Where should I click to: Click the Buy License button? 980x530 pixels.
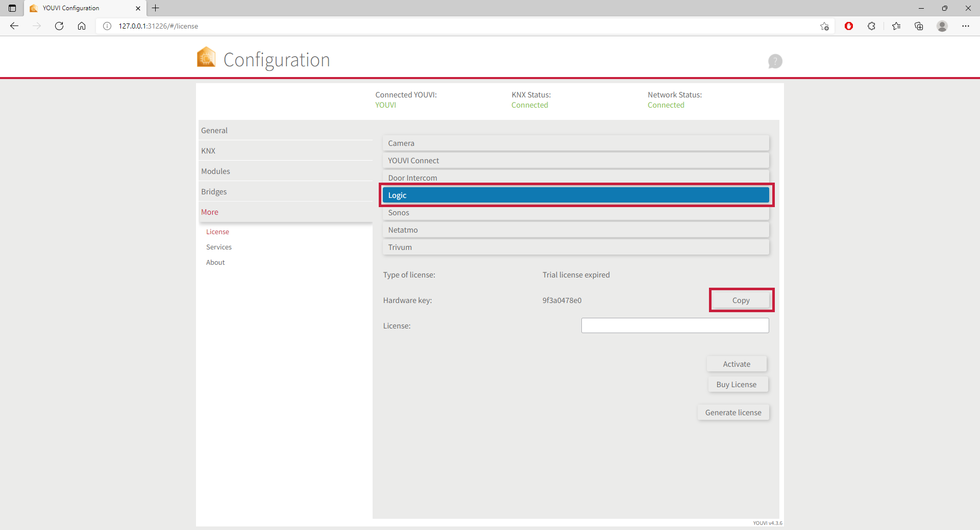point(738,385)
